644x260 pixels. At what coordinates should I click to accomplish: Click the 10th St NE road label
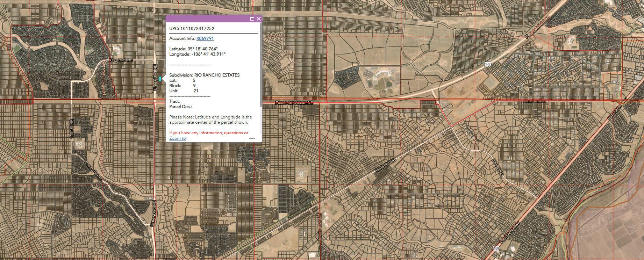[x=72, y=129]
